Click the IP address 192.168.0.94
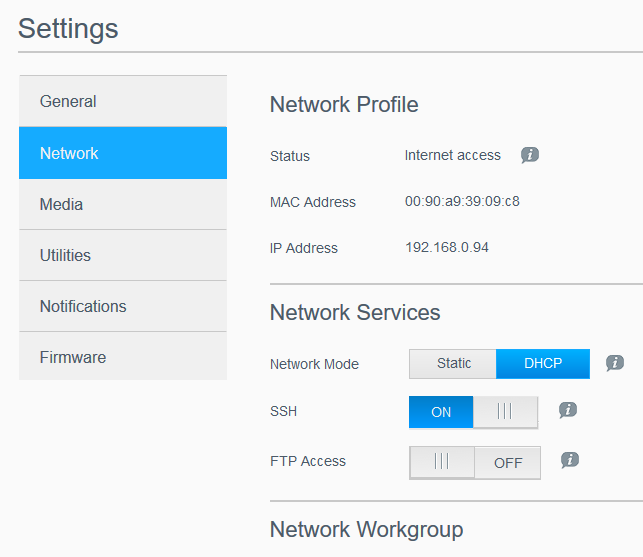Image resolution: width=643 pixels, height=557 pixels. pos(447,247)
